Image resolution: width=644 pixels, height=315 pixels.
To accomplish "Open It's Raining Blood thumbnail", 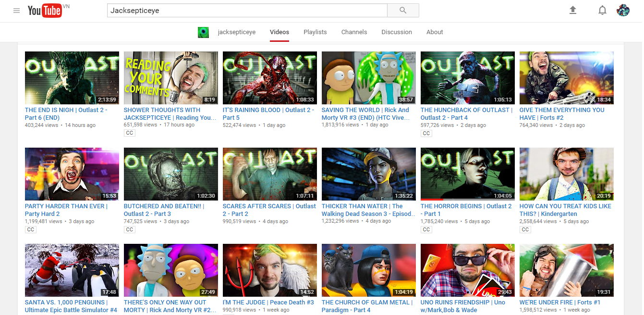I will pyautogui.click(x=270, y=78).
